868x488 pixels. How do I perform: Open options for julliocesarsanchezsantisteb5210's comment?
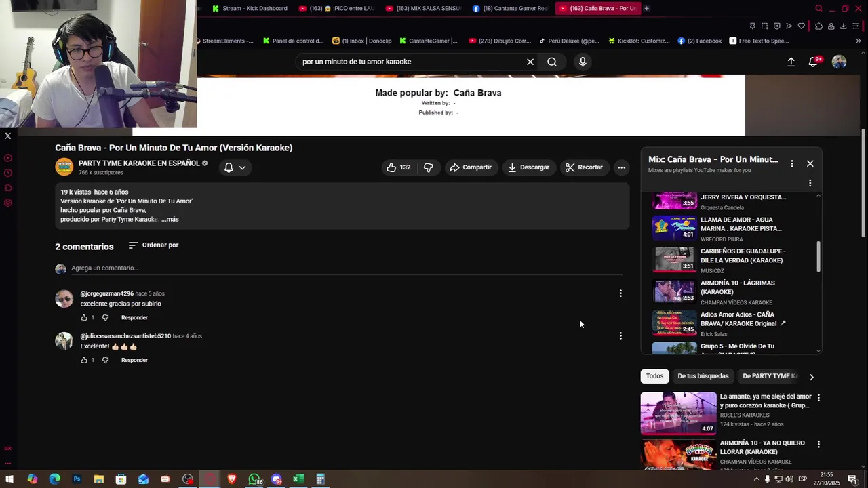[620, 335]
